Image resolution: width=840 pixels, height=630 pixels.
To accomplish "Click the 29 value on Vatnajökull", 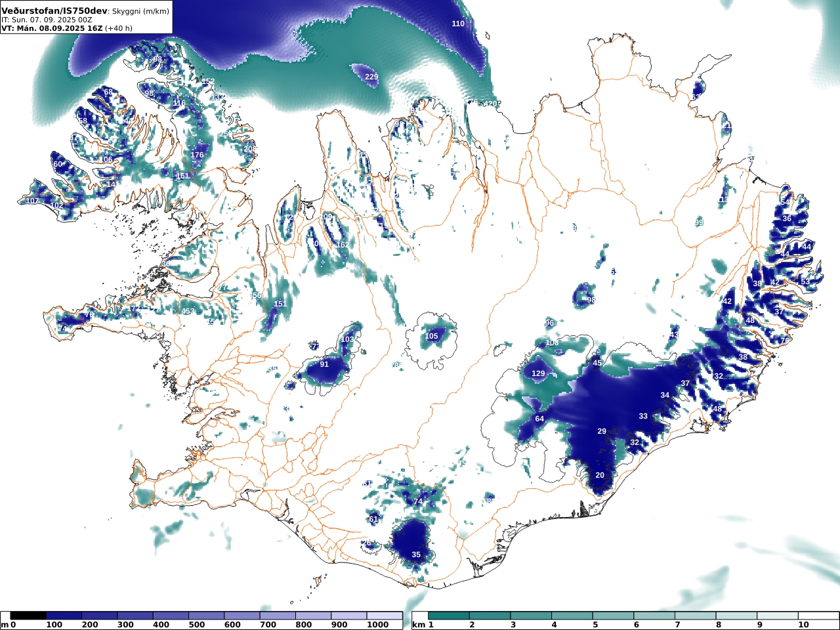I will [602, 431].
